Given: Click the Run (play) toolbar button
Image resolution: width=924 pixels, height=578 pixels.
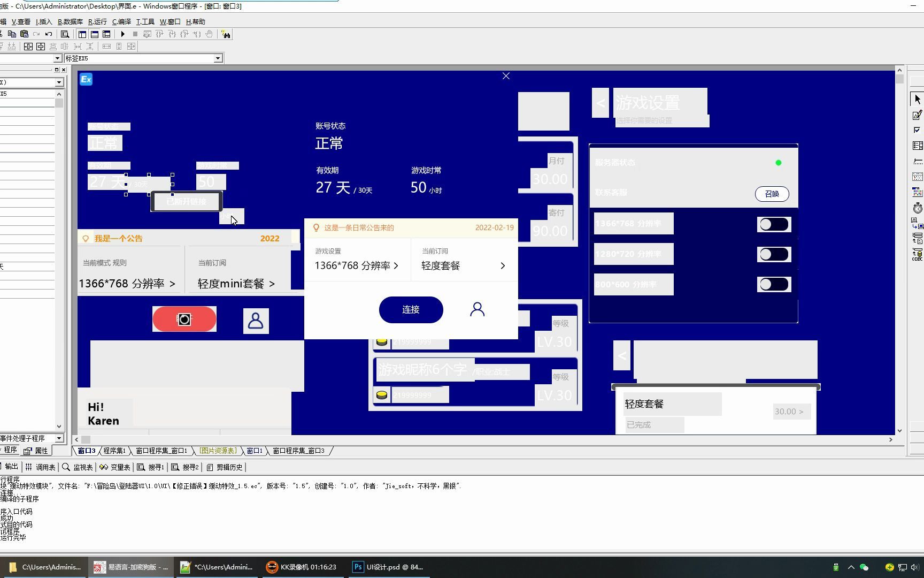Looking at the screenshot, I should pyautogui.click(x=122, y=34).
